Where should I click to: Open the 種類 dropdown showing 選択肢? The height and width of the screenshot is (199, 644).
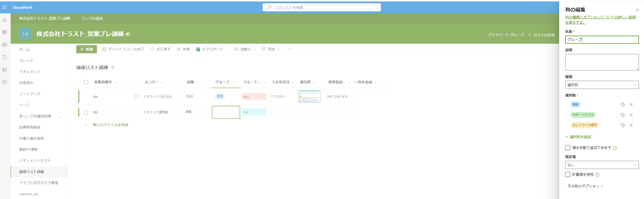click(602, 85)
